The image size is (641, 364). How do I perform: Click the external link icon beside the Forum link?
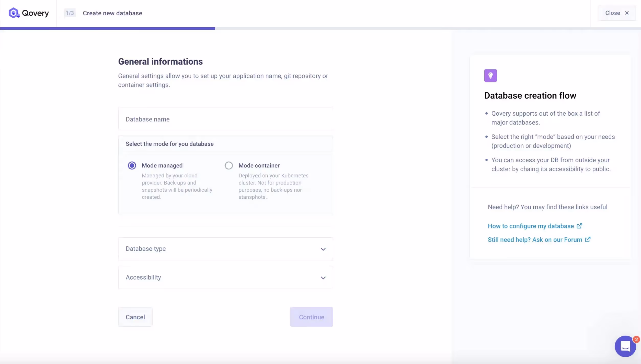coord(588,239)
